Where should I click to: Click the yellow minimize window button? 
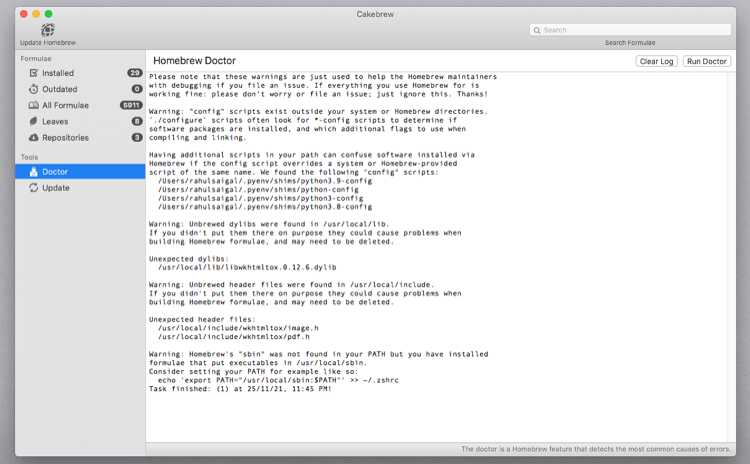[36, 14]
